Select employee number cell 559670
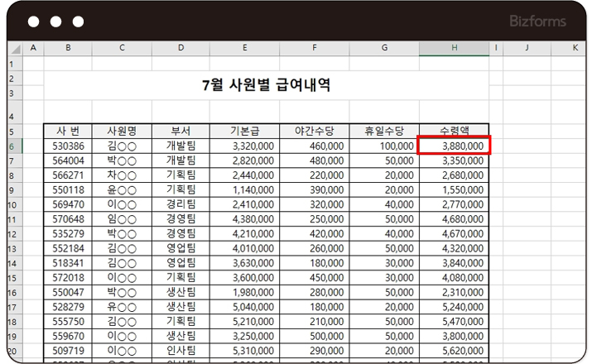The height and width of the screenshot is (364, 592). 67,336
